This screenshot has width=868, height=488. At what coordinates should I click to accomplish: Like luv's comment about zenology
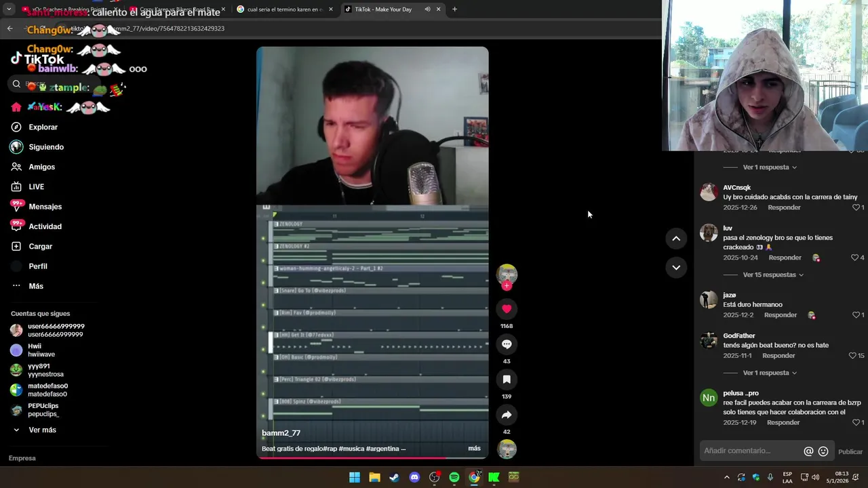[x=854, y=258]
